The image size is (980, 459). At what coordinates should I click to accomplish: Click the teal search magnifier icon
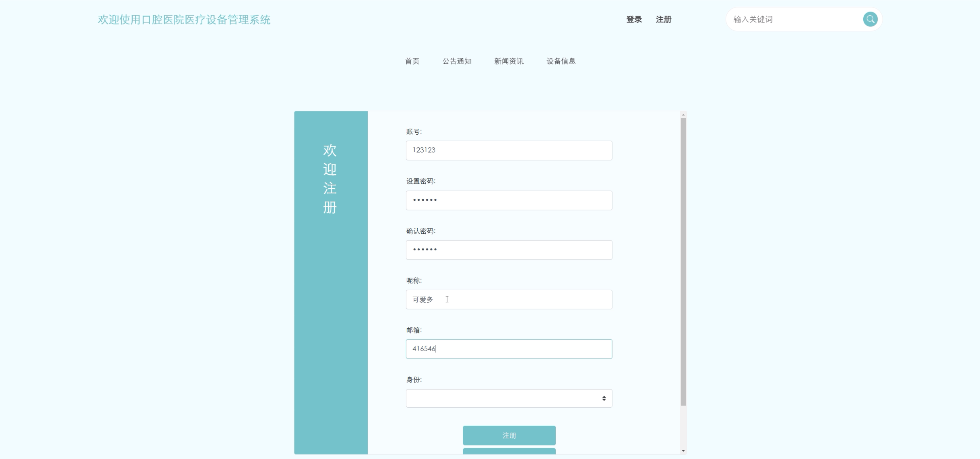[x=870, y=19]
